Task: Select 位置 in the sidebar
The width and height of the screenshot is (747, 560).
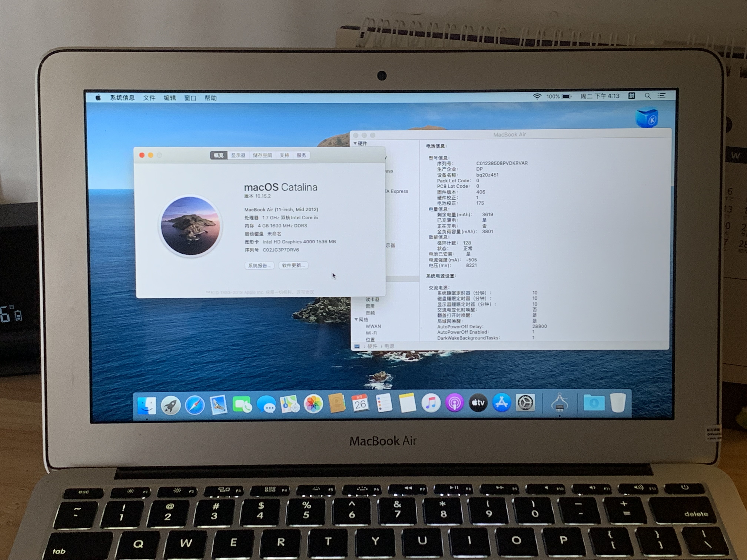Action: pyautogui.click(x=370, y=339)
